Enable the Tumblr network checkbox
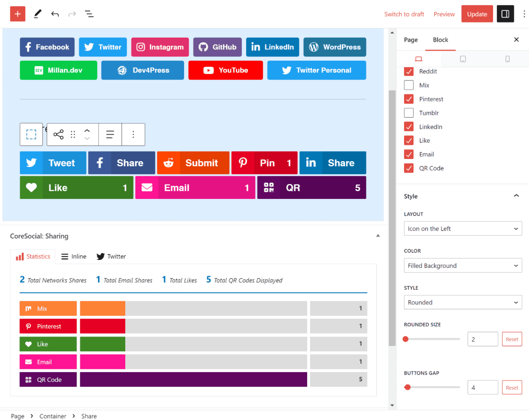 pos(409,113)
